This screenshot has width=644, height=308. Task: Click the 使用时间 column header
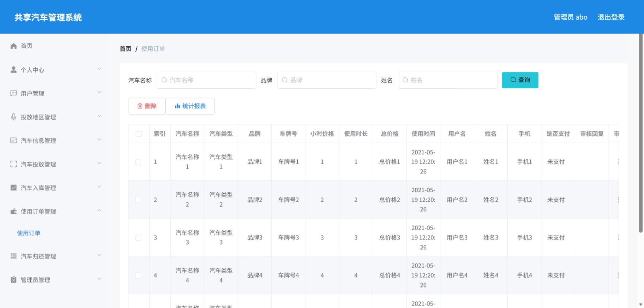click(423, 134)
